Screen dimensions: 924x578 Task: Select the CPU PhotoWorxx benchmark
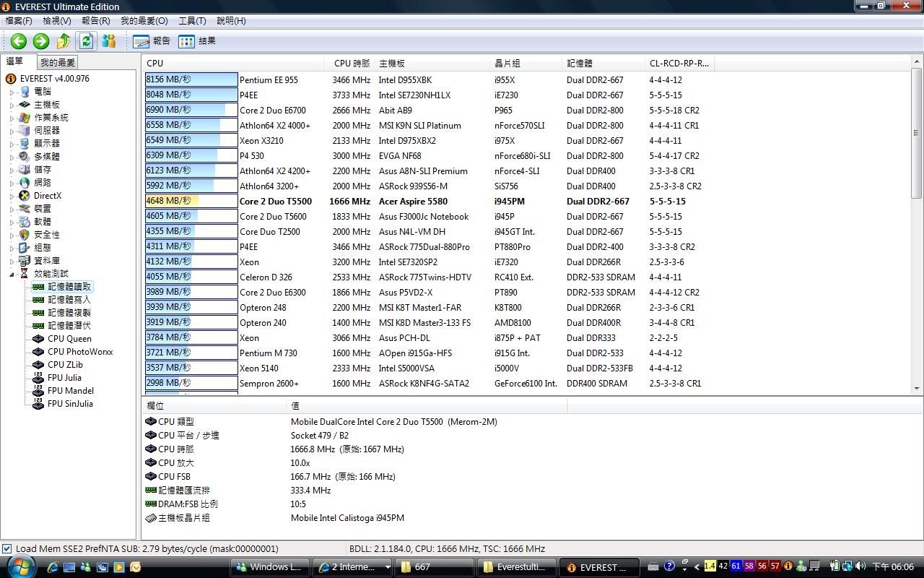click(80, 352)
